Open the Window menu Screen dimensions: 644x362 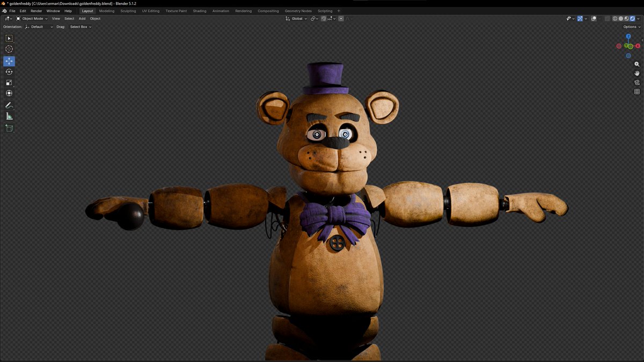coord(53,11)
